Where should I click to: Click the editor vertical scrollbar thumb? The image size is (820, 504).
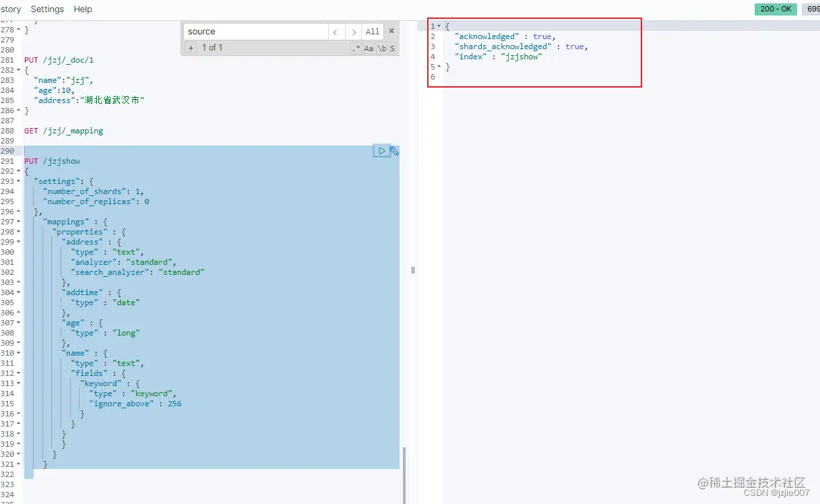click(405, 474)
